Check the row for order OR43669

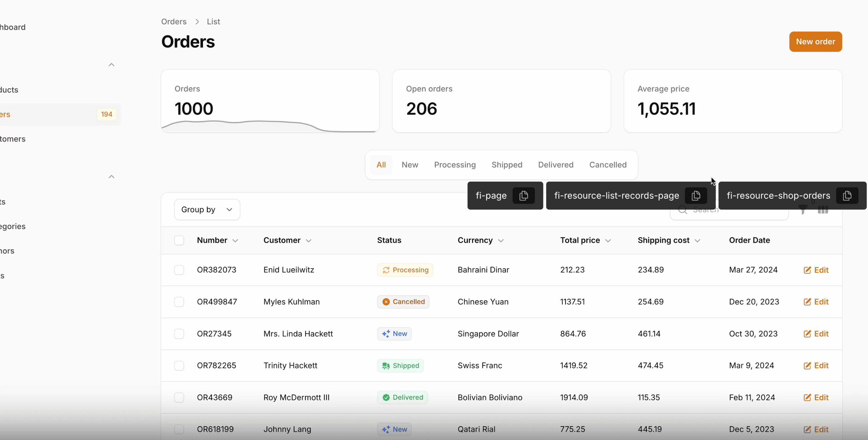tap(179, 398)
